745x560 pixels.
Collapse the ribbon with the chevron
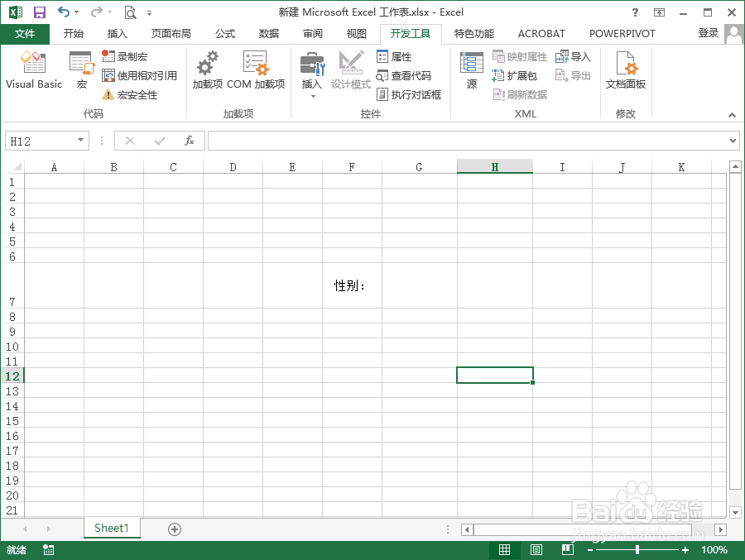732,114
